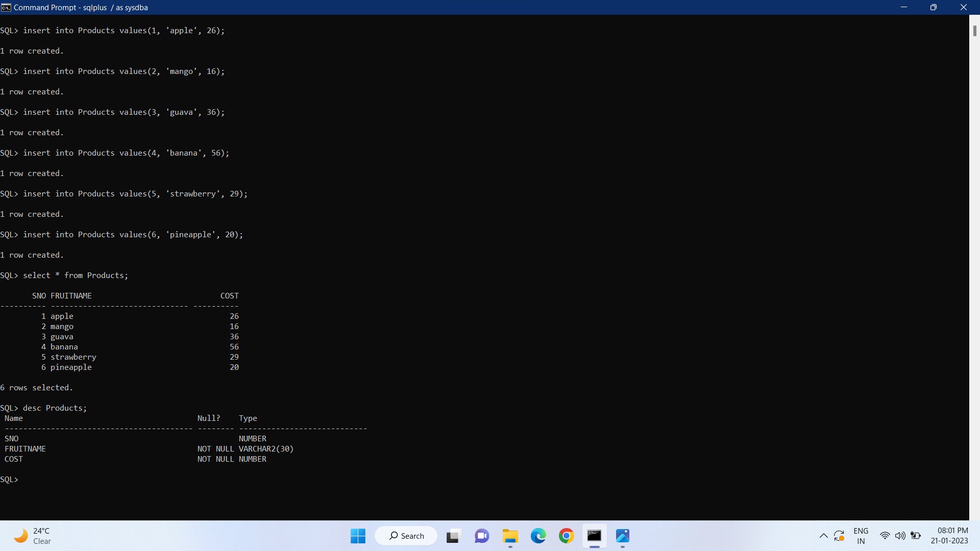Click the COST column header in results
The width and height of the screenshot is (980, 551).
pos(230,296)
